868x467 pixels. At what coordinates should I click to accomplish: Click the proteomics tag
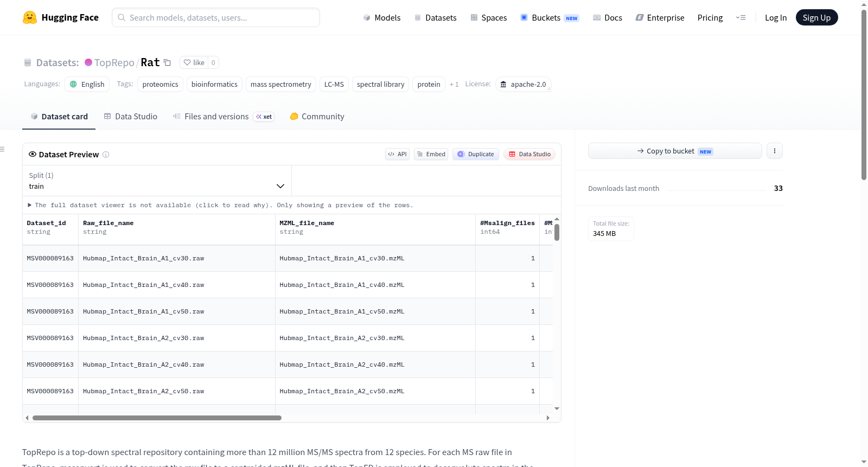[160, 84]
